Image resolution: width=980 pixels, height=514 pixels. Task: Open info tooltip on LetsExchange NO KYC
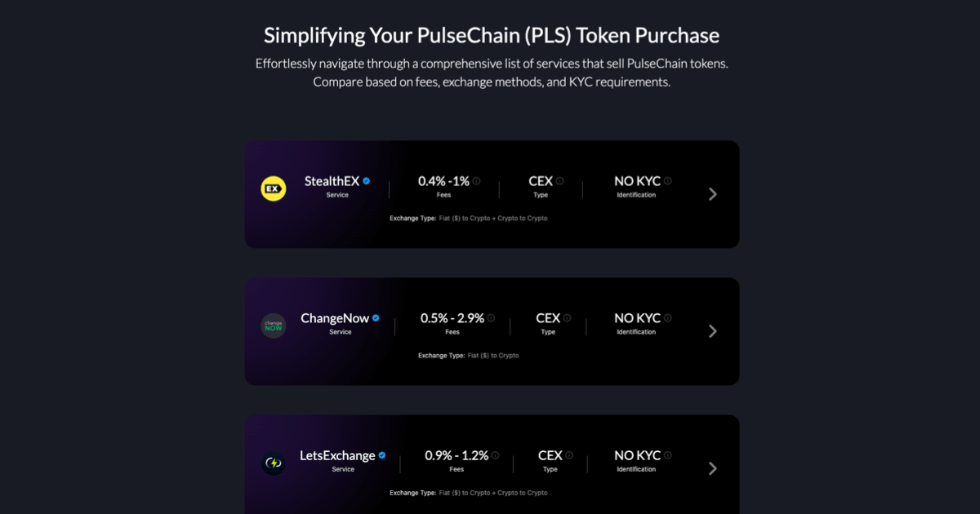[668, 454]
